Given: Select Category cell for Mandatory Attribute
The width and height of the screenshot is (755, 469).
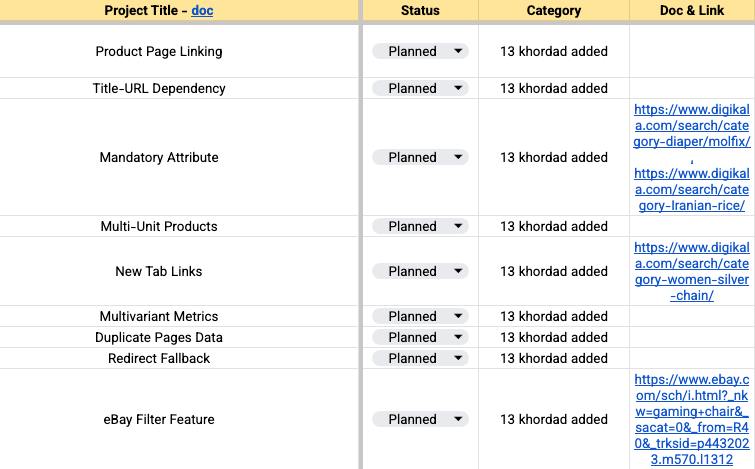Looking at the screenshot, I should point(553,157).
